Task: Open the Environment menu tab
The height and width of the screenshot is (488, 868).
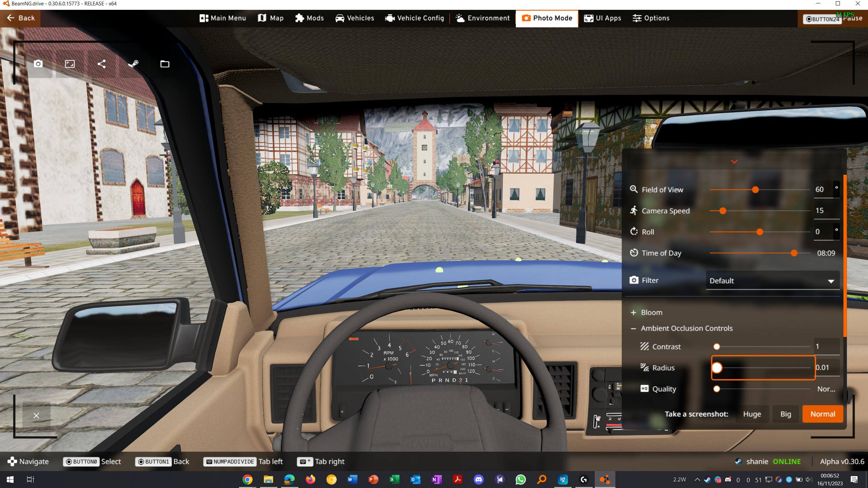Action: 482,18
